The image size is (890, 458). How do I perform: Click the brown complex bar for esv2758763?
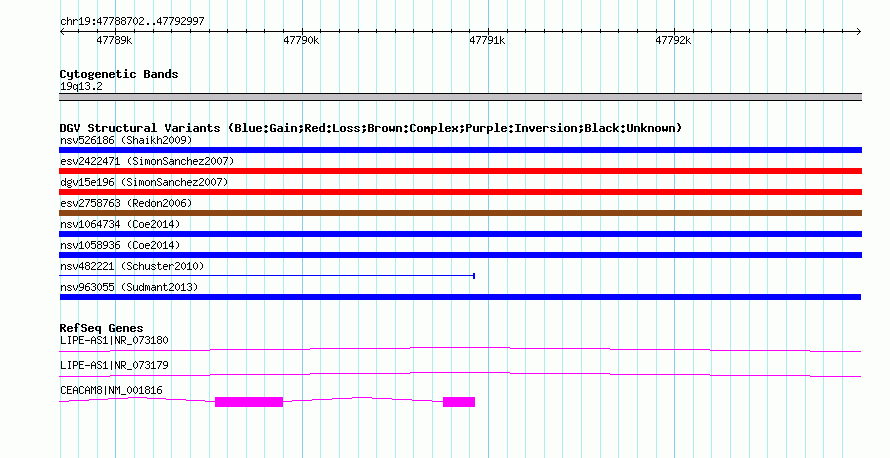(460, 213)
